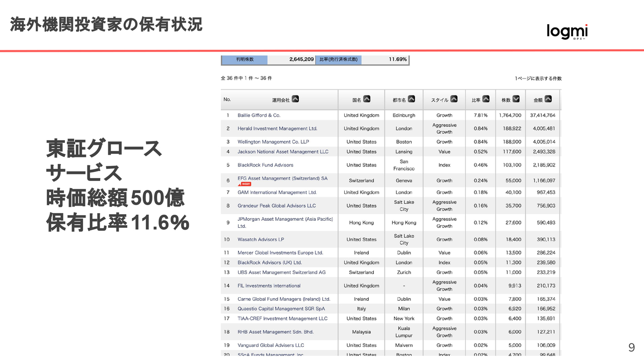The image size is (644, 362).
Task: Click the logmi logo
Action: 567,32
